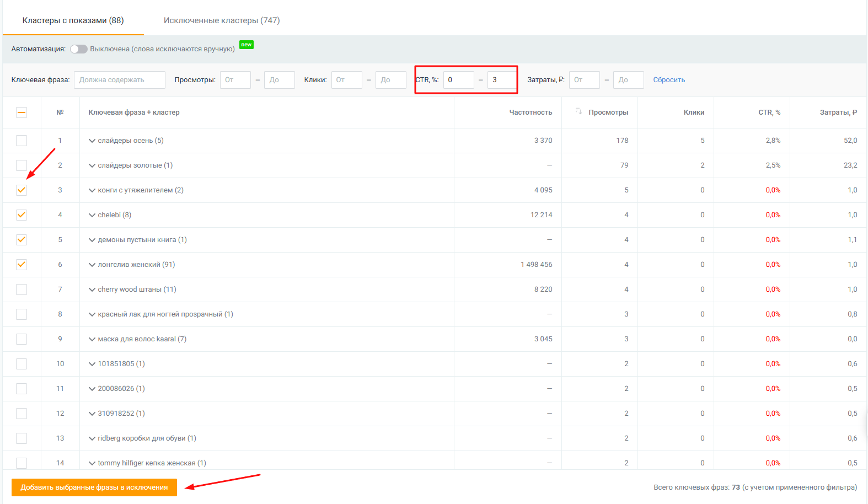Image resolution: width=868 pixels, height=504 pixels.
Task: Expand the лонгслив женский cluster
Action: (x=92, y=265)
